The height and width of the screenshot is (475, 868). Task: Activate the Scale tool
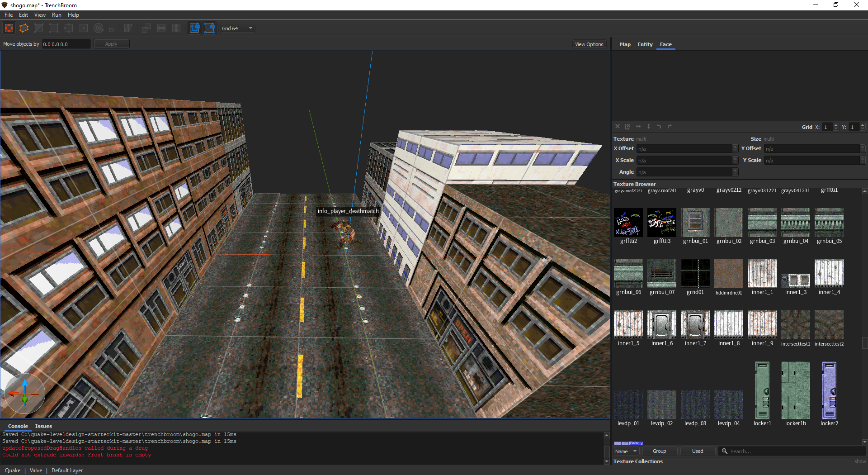pos(112,29)
